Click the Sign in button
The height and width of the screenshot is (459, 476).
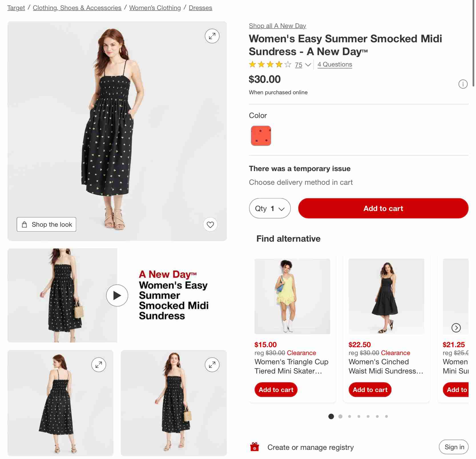[454, 447]
